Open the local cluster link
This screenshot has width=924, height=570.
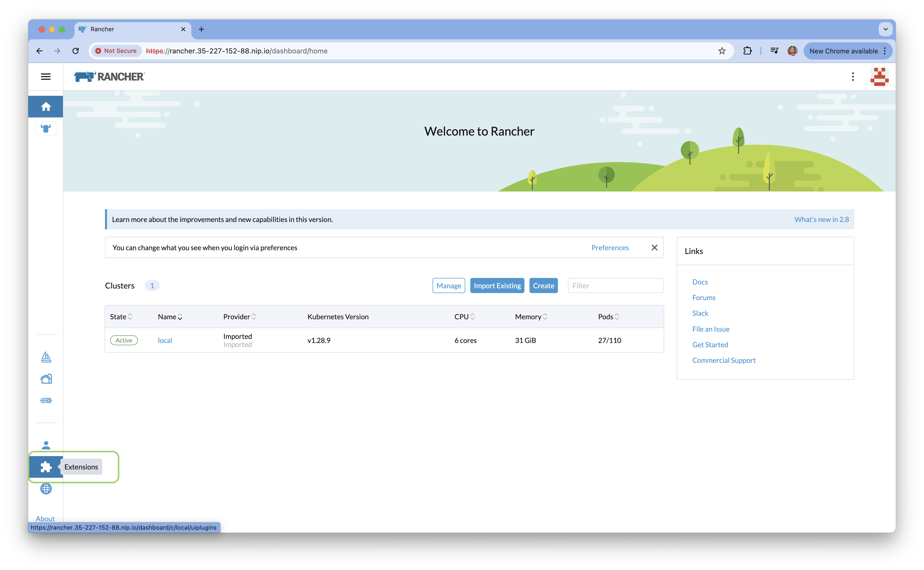click(165, 340)
